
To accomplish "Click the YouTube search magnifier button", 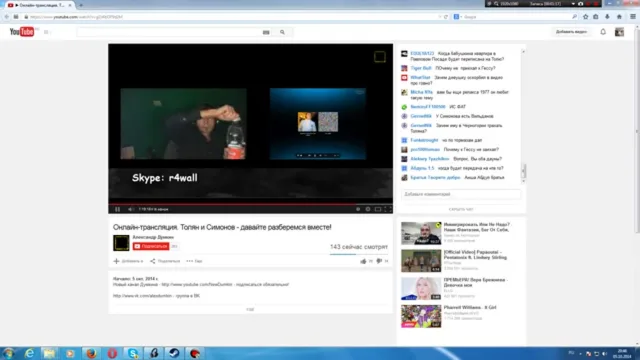I will [x=282, y=32].
